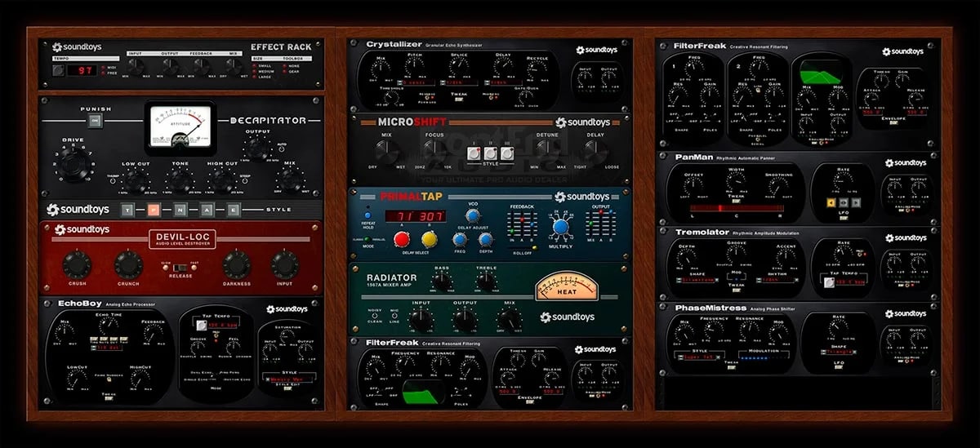Click the MicroShift Detune knob
The width and height of the screenshot is (980, 448).
548,152
